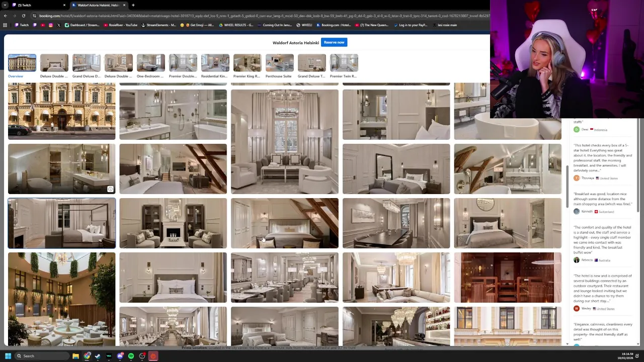Select the first Deluxe Double room tab
This screenshot has width=644, height=362.
click(x=54, y=66)
